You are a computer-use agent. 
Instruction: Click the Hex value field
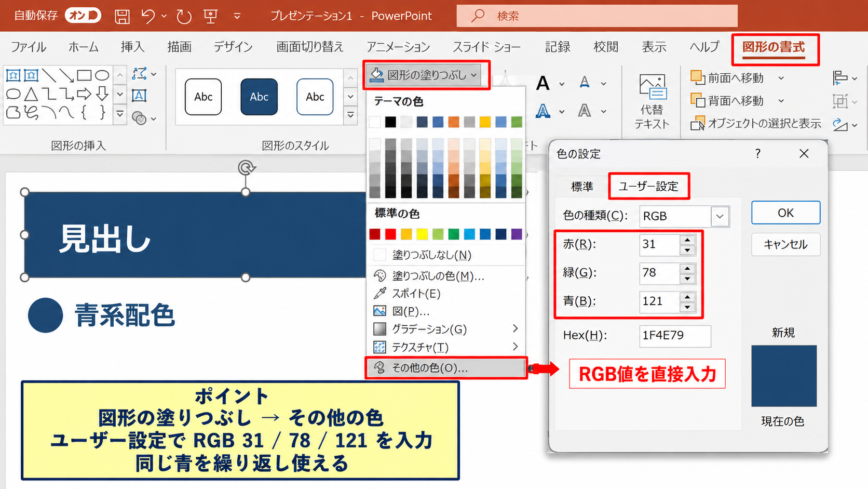tap(675, 336)
